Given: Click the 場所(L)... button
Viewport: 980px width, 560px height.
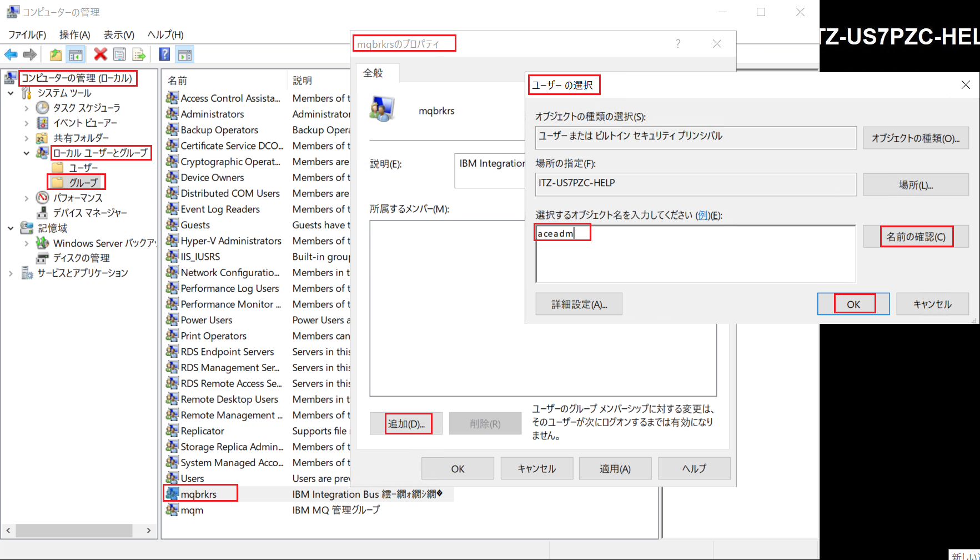Looking at the screenshot, I should (x=916, y=184).
